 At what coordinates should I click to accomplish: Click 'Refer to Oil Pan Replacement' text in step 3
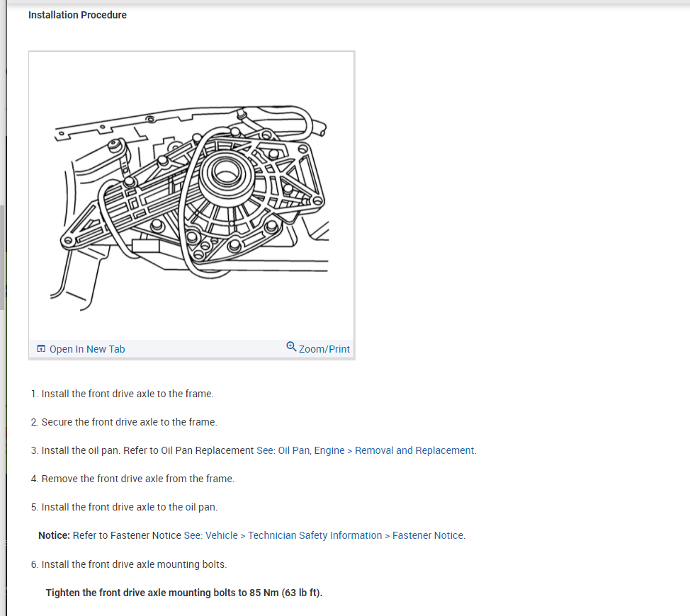click(188, 450)
